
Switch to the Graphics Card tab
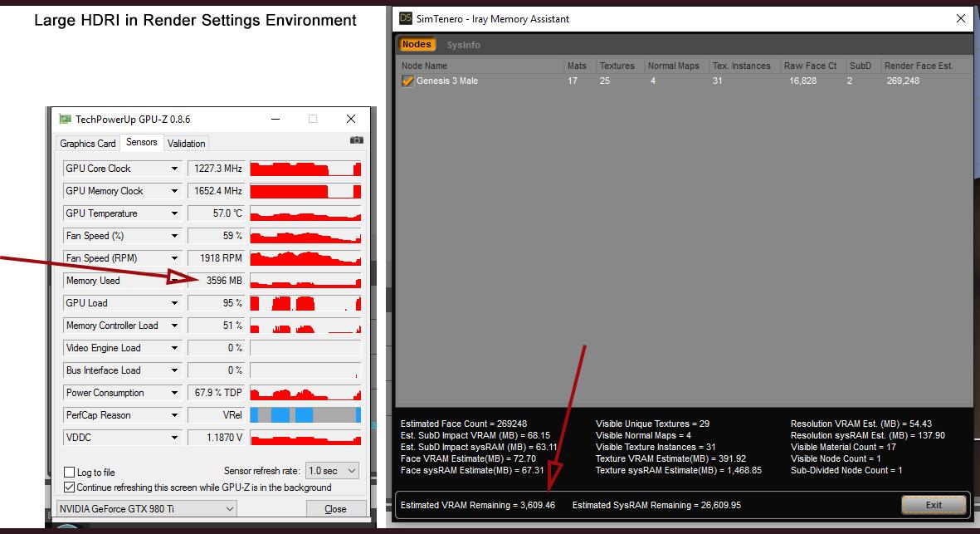[87, 143]
